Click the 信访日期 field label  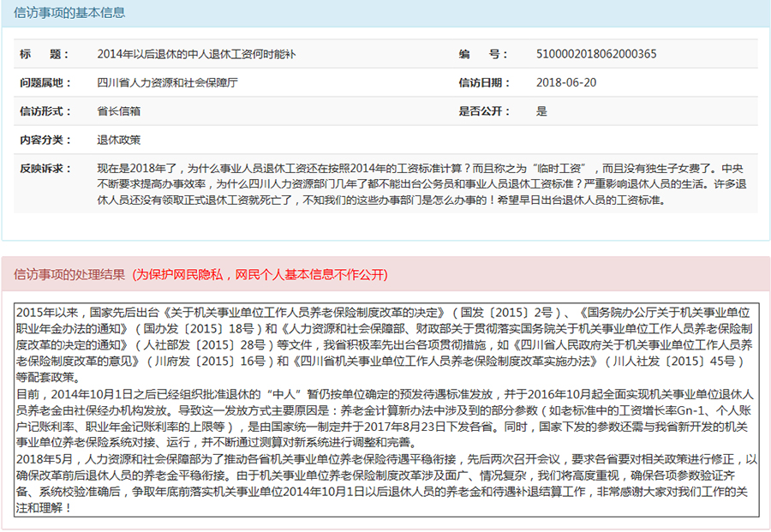[484, 83]
